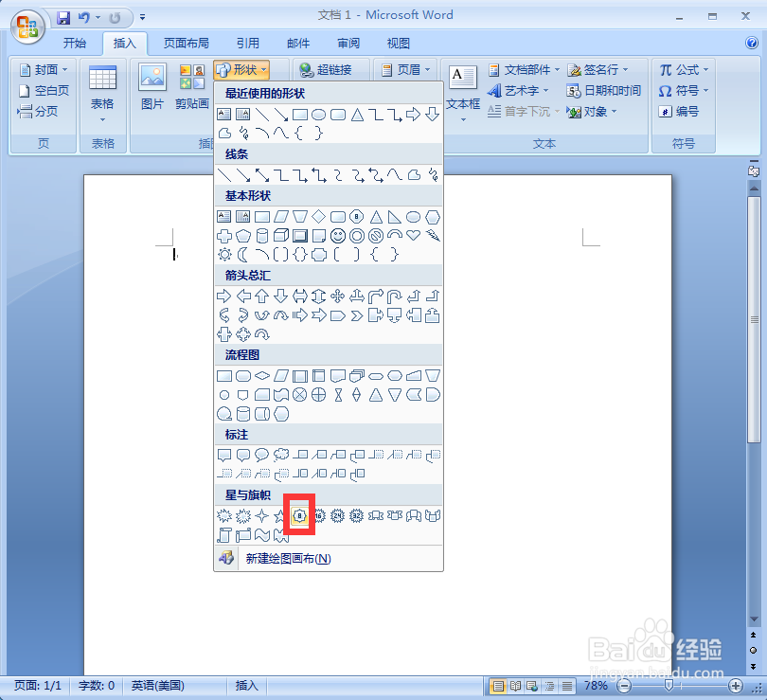The width and height of the screenshot is (767, 700).
Task: Select the 24-point star shape
Action: coord(337,515)
